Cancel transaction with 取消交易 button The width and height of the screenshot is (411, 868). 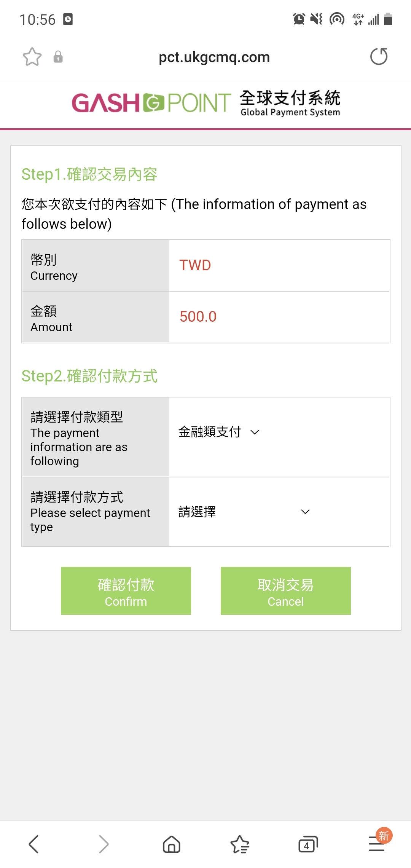click(286, 590)
